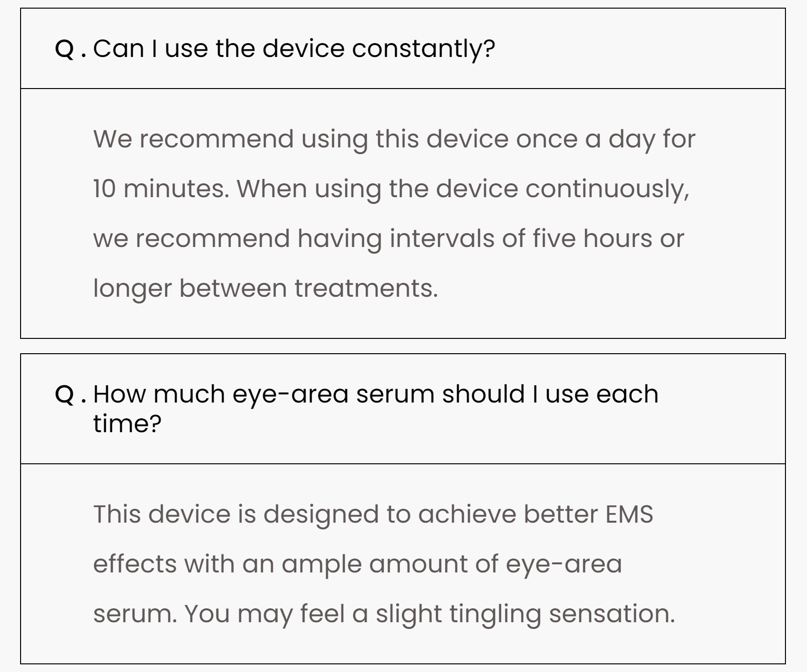Expand the 'Can I use the device constantly?' question
The height and width of the screenshot is (672, 807).
[x=403, y=48]
